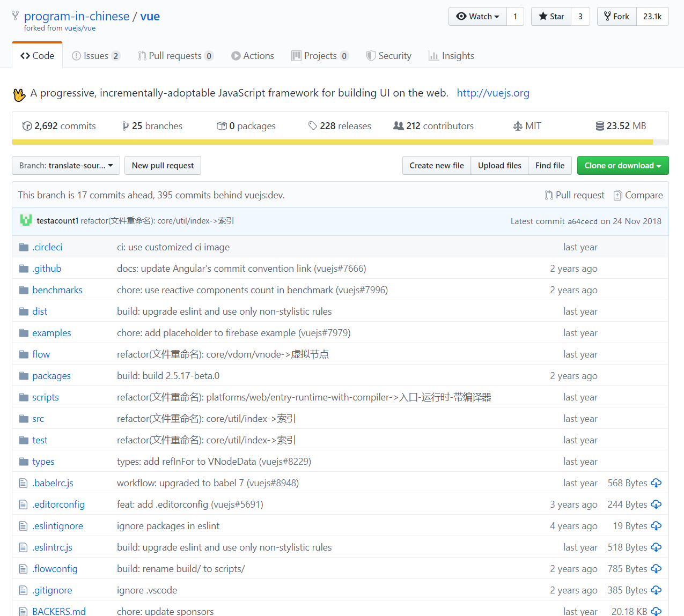
Task: Click Create new file
Action: click(437, 166)
